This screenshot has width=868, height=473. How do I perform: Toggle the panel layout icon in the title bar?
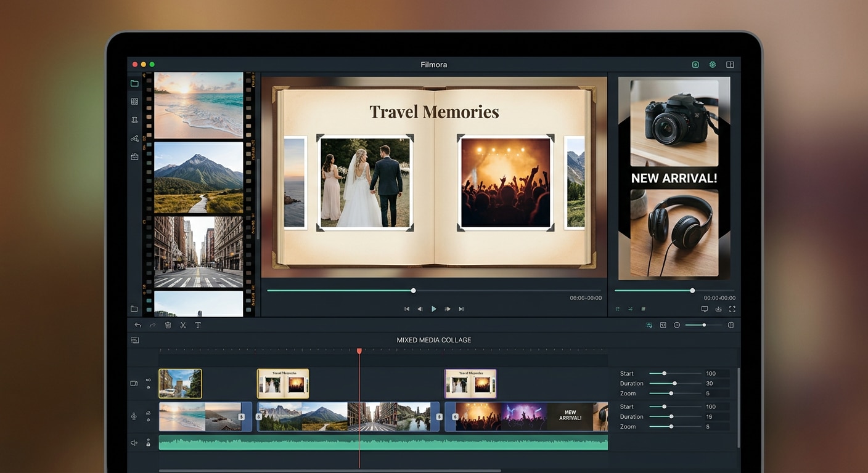point(730,65)
